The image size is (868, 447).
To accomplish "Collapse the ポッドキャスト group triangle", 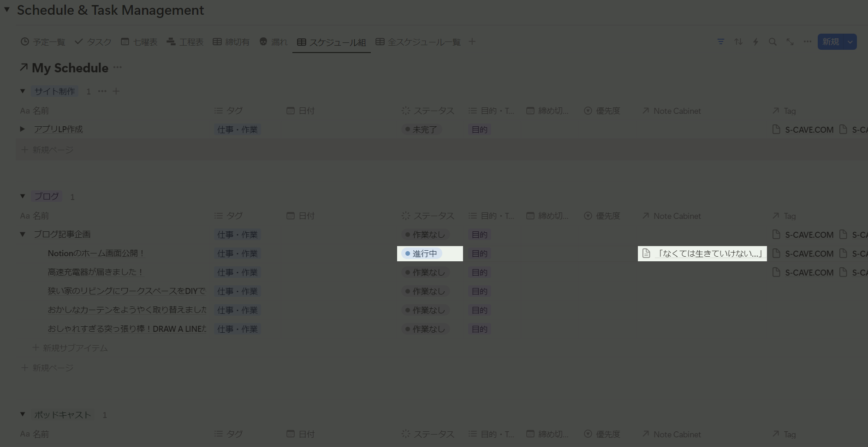I will [x=23, y=414].
